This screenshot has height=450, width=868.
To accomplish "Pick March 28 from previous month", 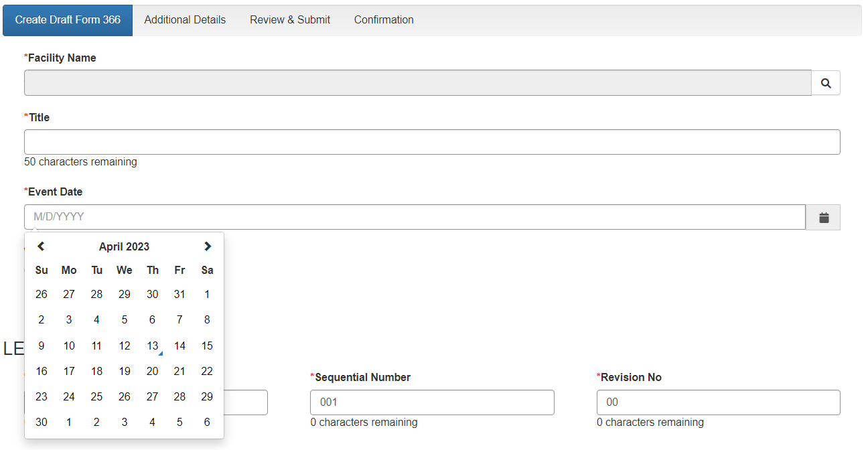I will (96, 294).
